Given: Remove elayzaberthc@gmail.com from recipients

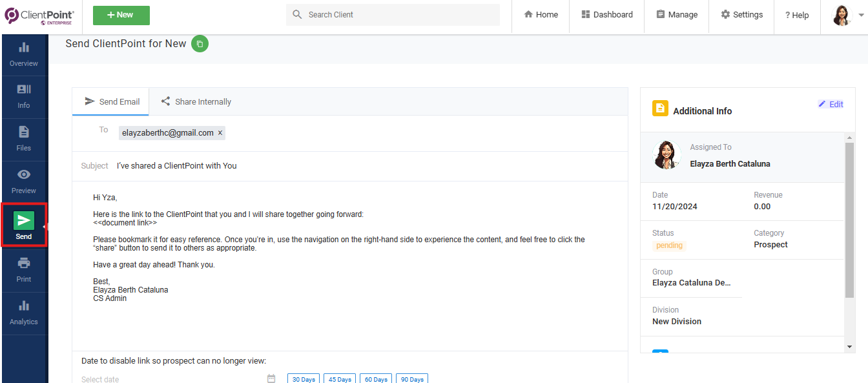Looking at the screenshot, I should click(x=220, y=132).
